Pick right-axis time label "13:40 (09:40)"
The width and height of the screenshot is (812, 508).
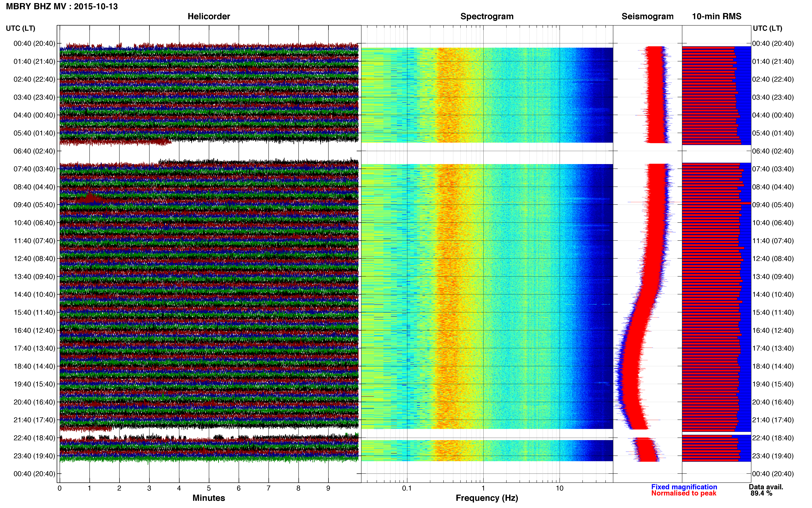click(x=773, y=277)
